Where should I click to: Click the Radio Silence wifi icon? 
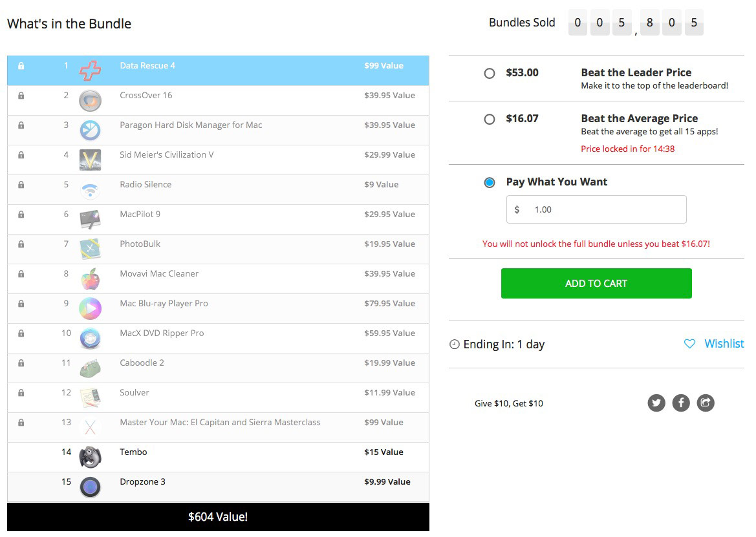tap(90, 190)
